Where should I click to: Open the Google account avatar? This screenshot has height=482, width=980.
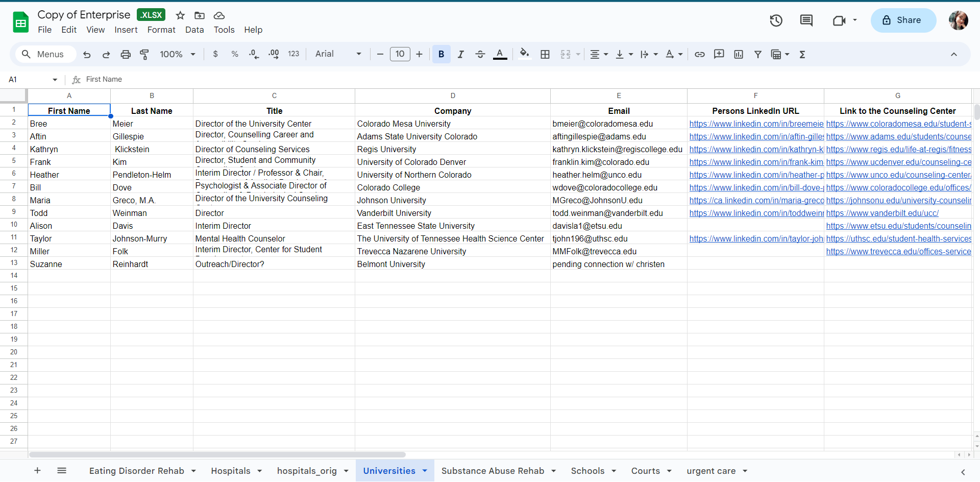click(x=959, y=20)
